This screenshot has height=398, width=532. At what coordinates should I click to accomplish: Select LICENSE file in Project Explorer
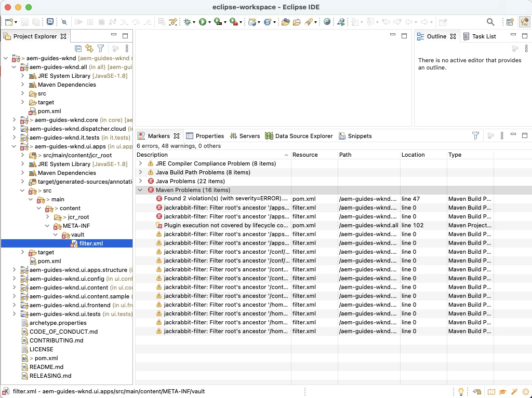tap(42, 349)
